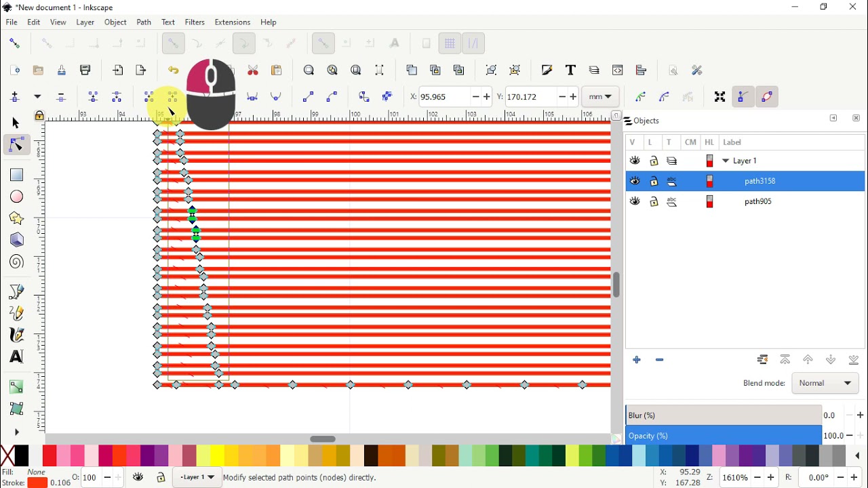
Task: Click the cut scissors icon
Action: coord(254,70)
